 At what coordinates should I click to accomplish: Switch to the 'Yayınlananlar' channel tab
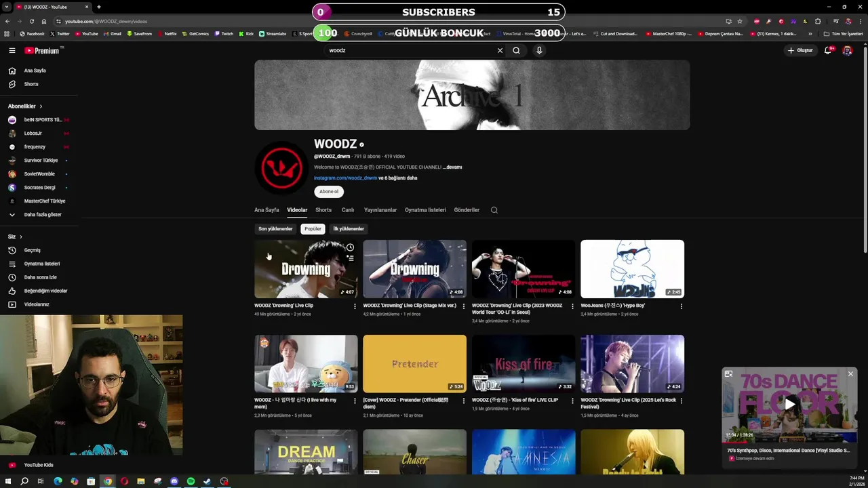[380, 210]
